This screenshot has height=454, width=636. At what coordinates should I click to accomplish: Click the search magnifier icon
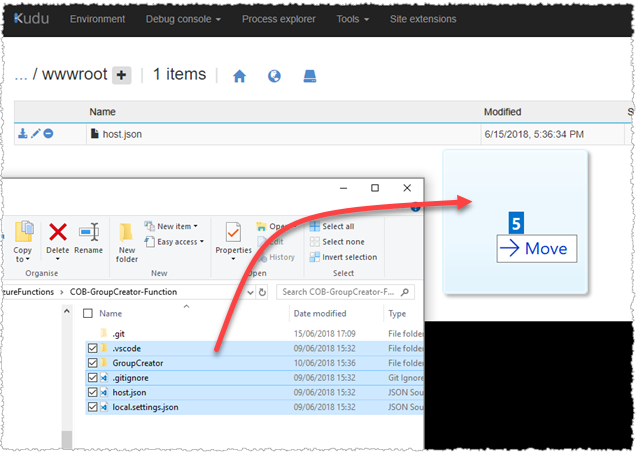(405, 292)
